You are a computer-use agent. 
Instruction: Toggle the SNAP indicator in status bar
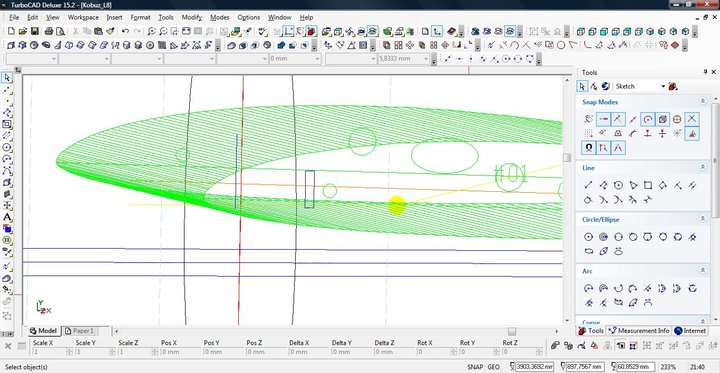coord(475,367)
